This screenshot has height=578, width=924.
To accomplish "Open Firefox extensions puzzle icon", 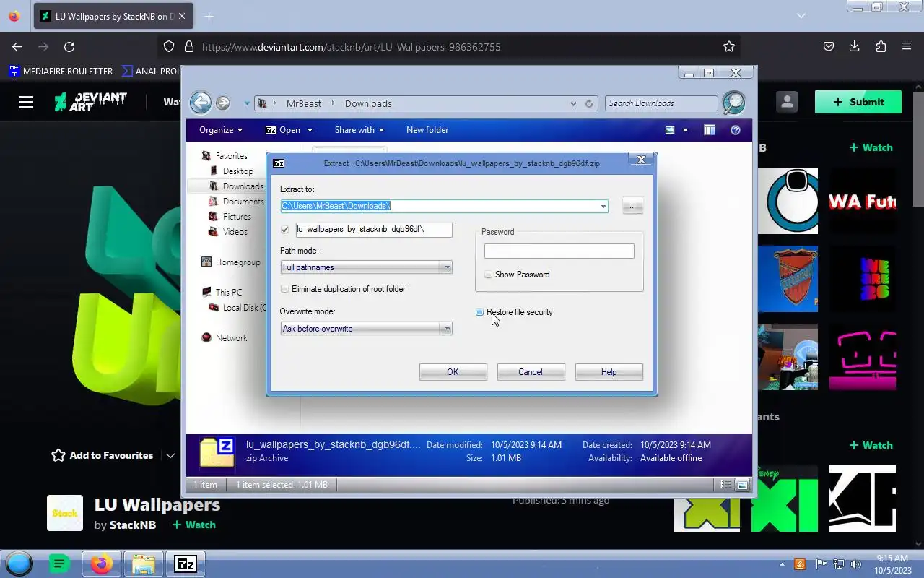I will click(881, 46).
